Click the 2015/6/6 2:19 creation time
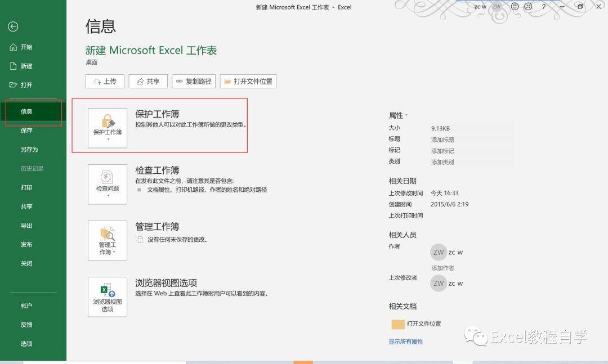Screen dimensions: 608x364 point(449,204)
